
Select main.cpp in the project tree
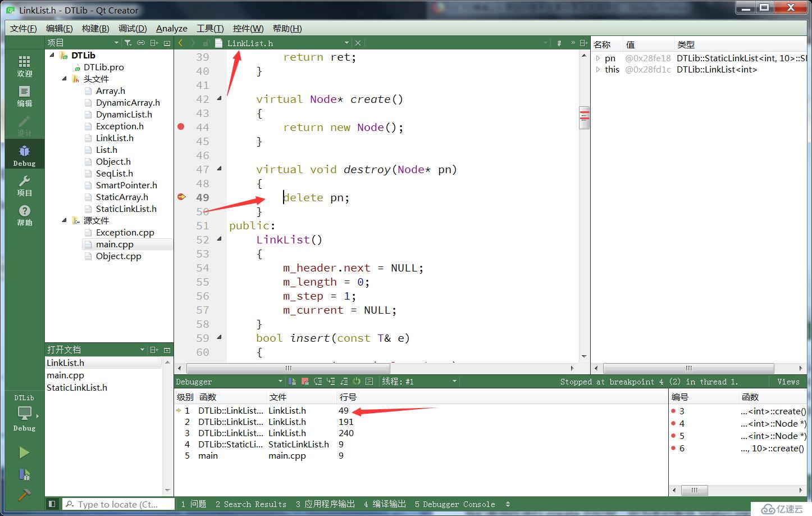115,244
